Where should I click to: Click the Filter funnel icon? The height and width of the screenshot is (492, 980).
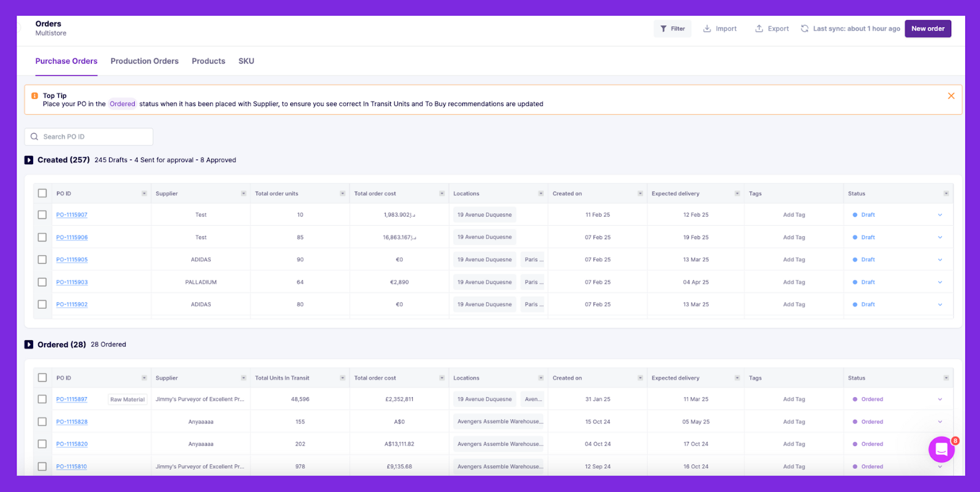click(663, 29)
